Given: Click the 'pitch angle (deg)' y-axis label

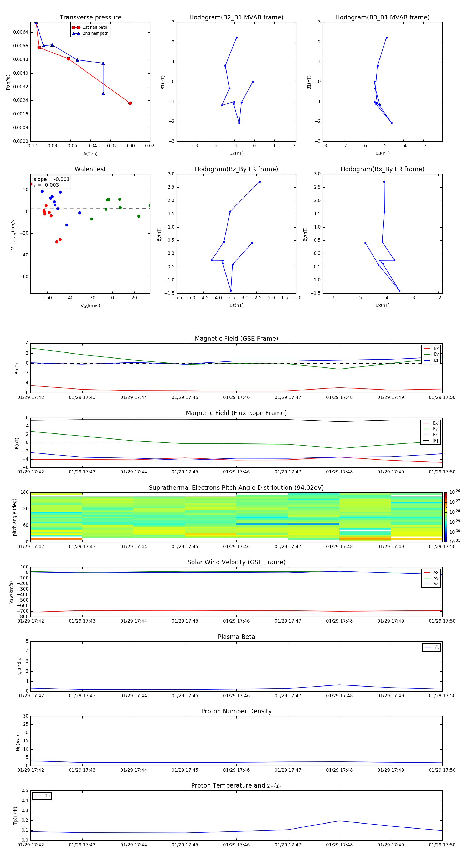Looking at the screenshot, I should pyautogui.click(x=14, y=517).
